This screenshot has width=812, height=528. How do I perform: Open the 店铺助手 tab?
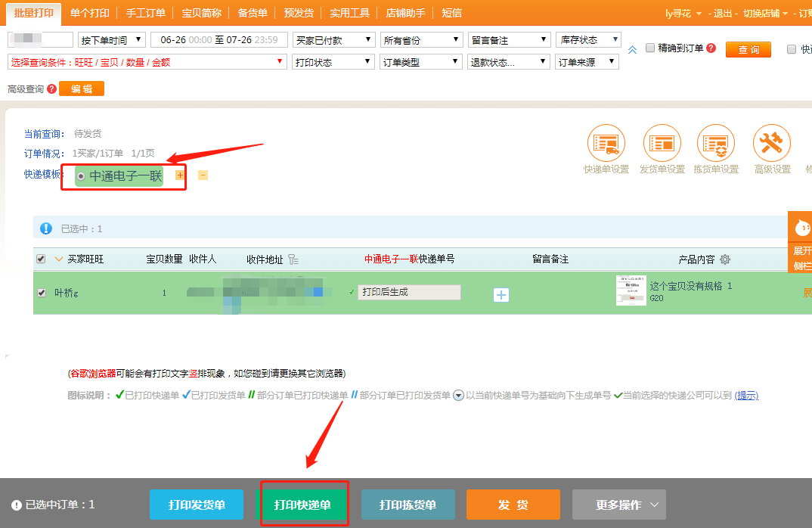pyautogui.click(x=405, y=13)
